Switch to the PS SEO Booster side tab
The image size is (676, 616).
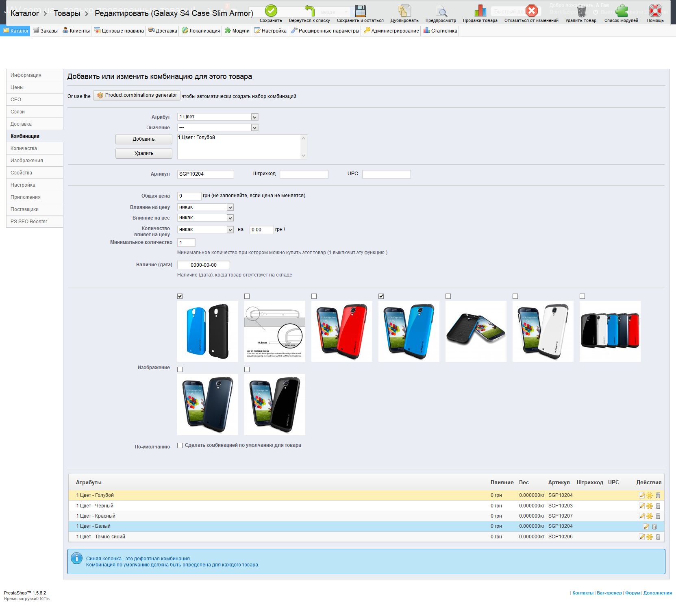tap(35, 222)
